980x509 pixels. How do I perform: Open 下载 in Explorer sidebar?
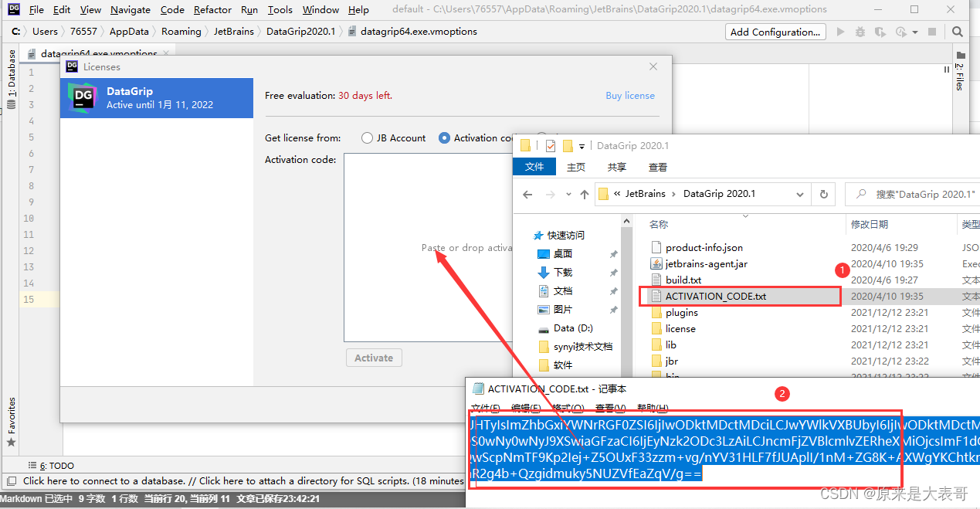[562, 272]
